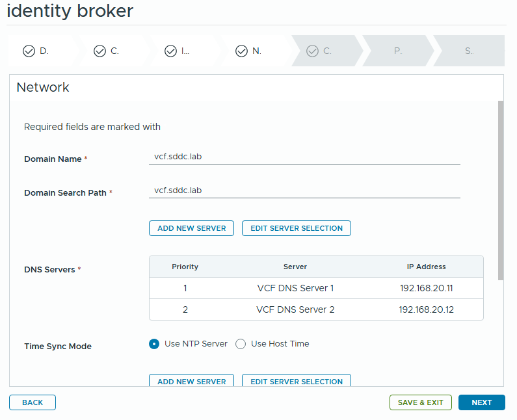Screen dimensions: 517x420
Task: Click the checkmark icon on step D.
Action: (29, 51)
